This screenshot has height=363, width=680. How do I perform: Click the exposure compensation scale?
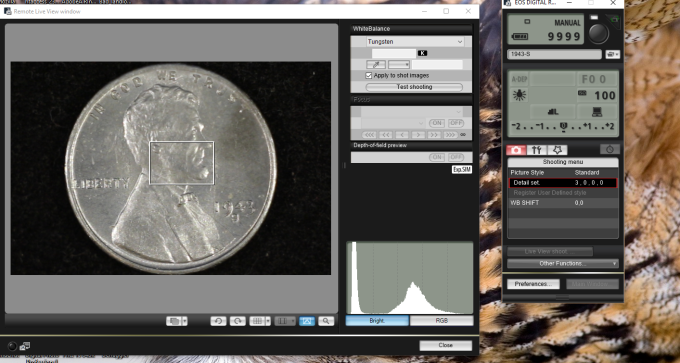coord(563,127)
